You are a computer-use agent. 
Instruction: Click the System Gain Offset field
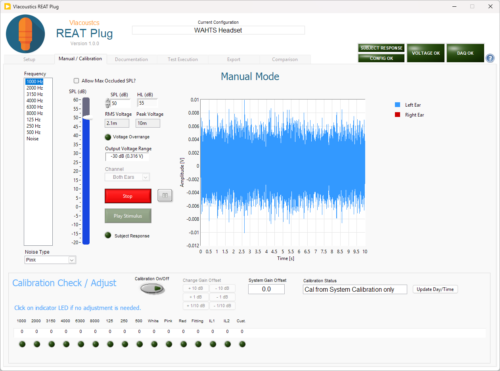click(266, 289)
